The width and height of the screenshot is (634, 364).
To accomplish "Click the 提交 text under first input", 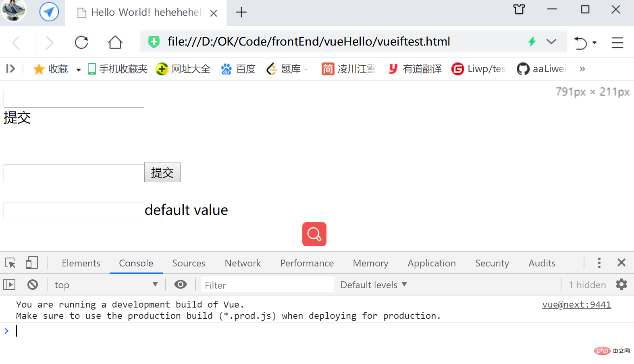I will point(17,118).
